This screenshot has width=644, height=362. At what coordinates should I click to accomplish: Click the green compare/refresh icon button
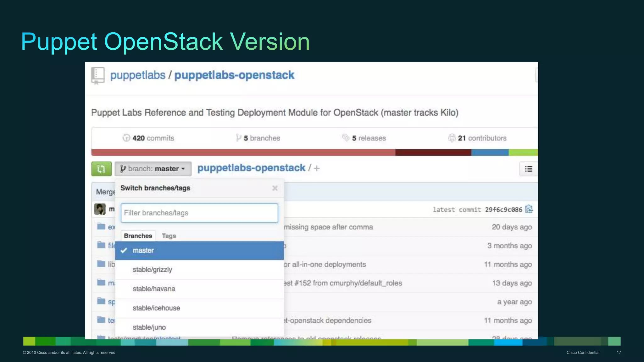point(101,169)
